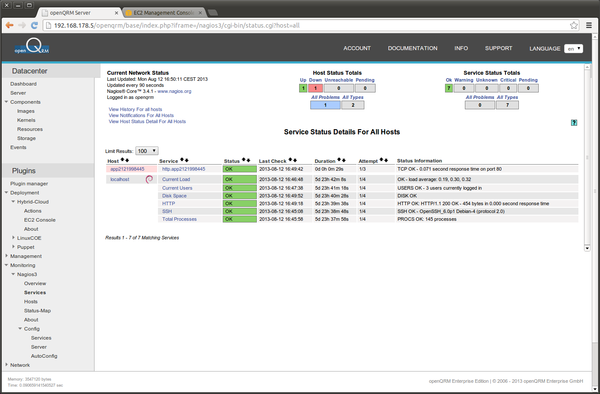Click the Debian swirl icon beside localhost
Image resolution: width=600 pixels, height=394 pixels.
click(x=149, y=179)
